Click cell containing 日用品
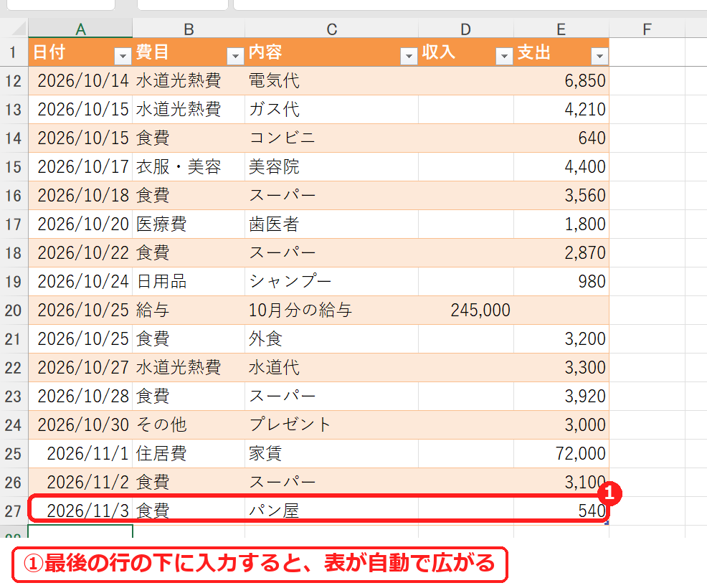This screenshot has width=707, height=588. click(x=189, y=281)
